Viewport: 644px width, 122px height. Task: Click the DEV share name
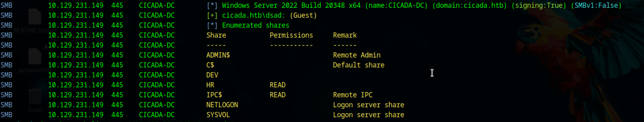click(212, 75)
